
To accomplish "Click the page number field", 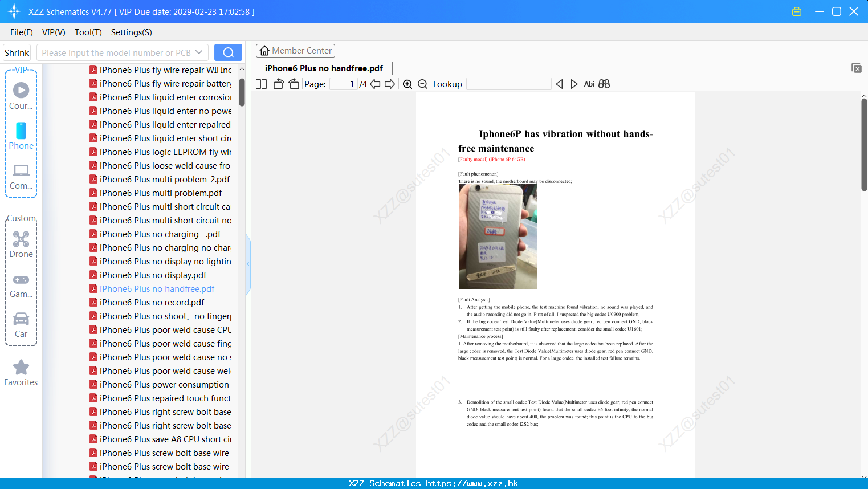I will pyautogui.click(x=344, y=84).
